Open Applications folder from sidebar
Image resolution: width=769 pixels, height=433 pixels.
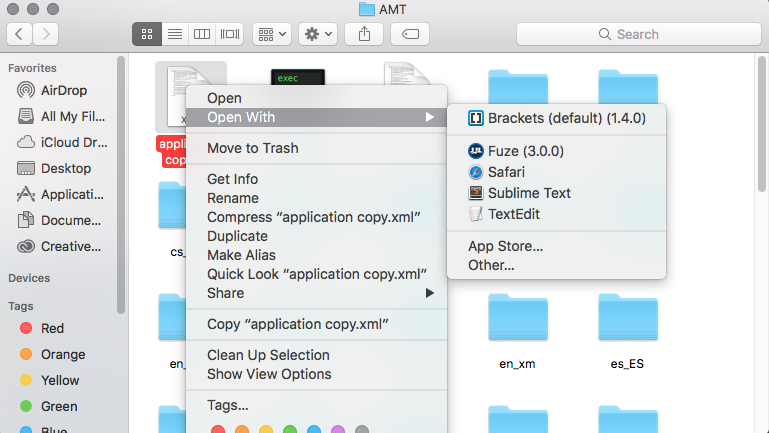click(60, 194)
